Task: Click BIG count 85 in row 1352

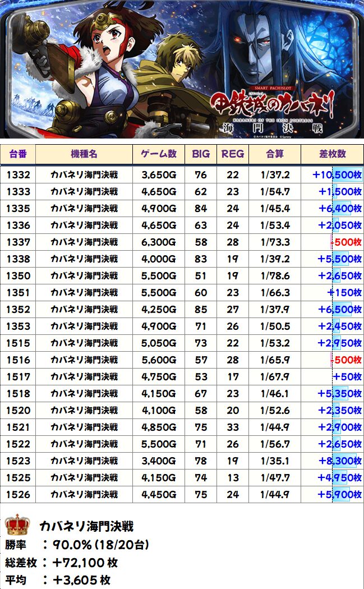Action: [201, 310]
